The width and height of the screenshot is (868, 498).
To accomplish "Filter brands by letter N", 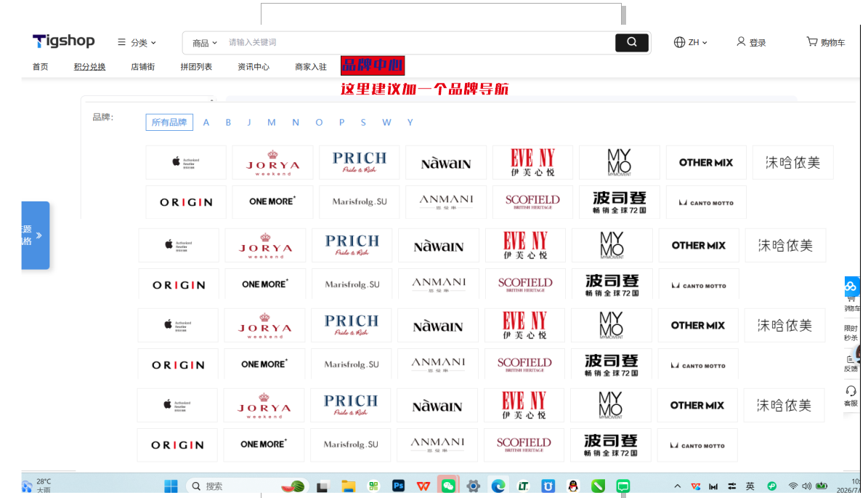I will 296,122.
